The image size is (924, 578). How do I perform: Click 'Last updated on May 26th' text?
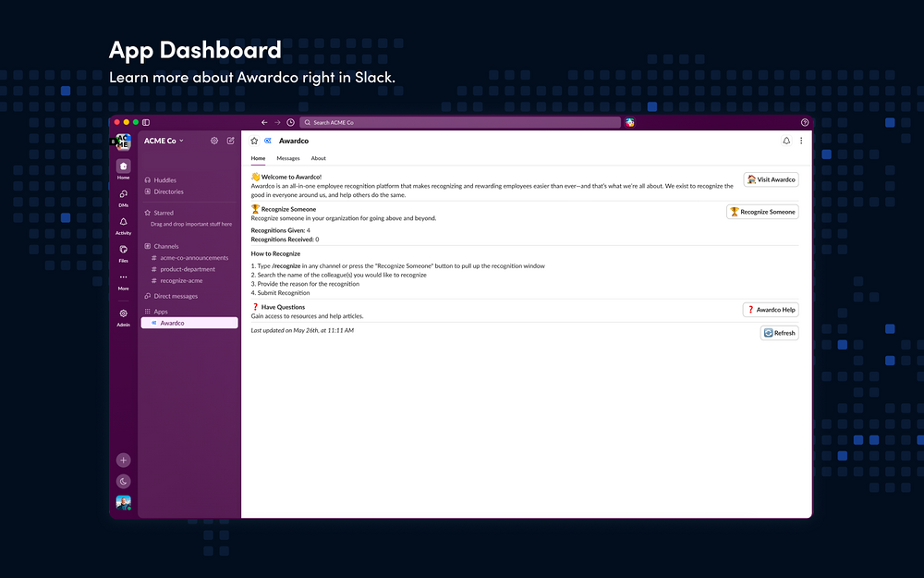[x=302, y=330]
